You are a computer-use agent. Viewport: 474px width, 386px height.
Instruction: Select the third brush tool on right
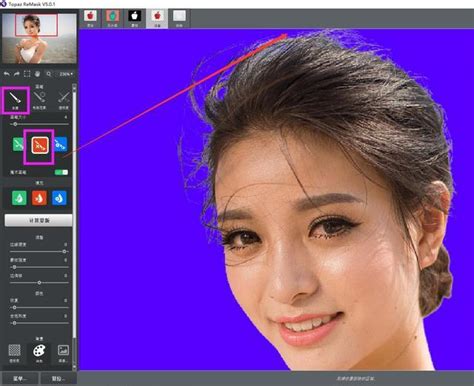click(x=63, y=100)
